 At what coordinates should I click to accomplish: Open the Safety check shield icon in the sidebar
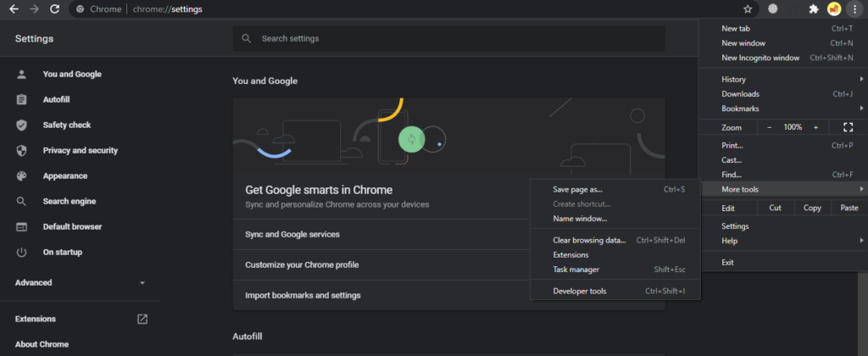(x=21, y=125)
